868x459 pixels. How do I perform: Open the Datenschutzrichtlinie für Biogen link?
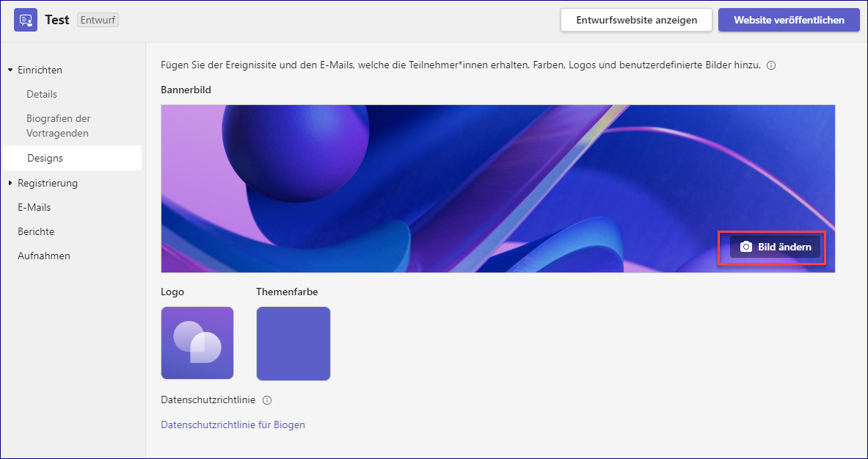pyautogui.click(x=233, y=424)
